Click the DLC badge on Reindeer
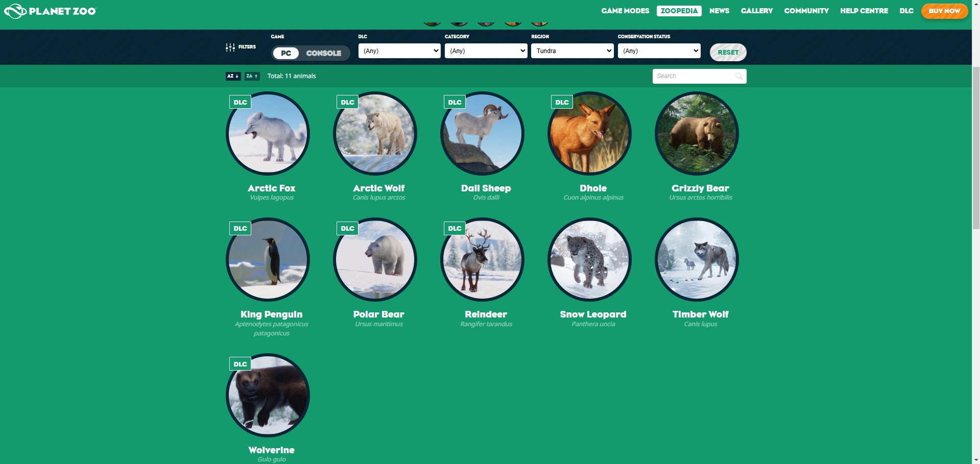The width and height of the screenshot is (980, 464). pyautogui.click(x=455, y=228)
